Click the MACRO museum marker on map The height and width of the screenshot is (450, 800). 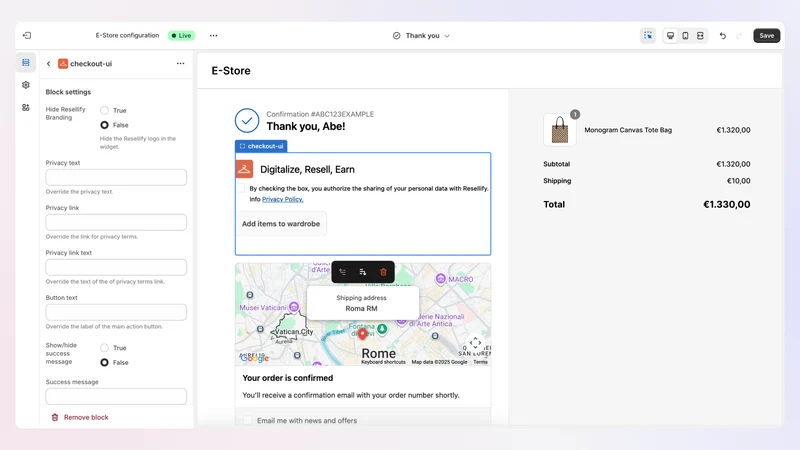[441, 279]
